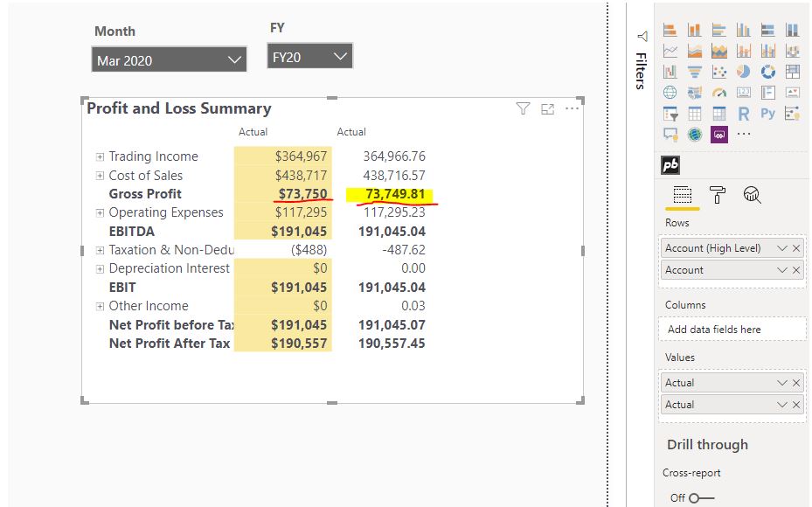Viewport: 812px width, 507px height.
Task: Select the R script visual
Action: (743, 114)
